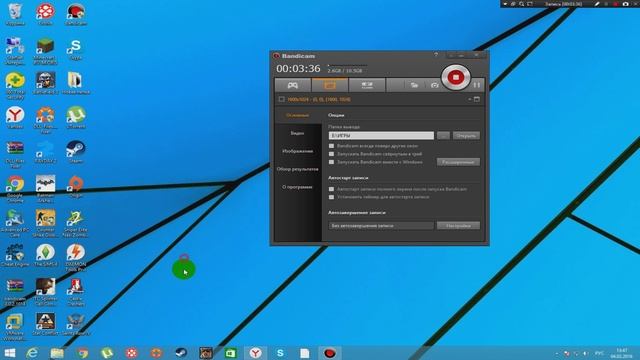This screenshot has width=640, height=360.
Task: Toggle Bandicam always on top checkbox
Action: tap(331, 146)
